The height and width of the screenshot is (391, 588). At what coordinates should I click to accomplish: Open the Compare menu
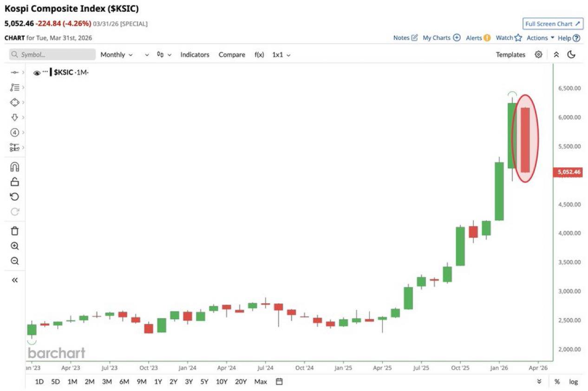(x=232, y=54)
